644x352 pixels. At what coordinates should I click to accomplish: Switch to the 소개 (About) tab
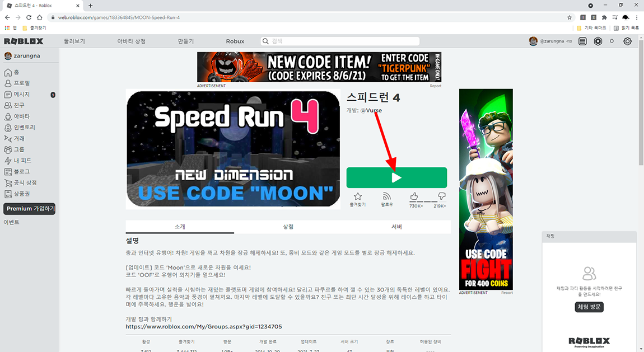click(180, 227)
